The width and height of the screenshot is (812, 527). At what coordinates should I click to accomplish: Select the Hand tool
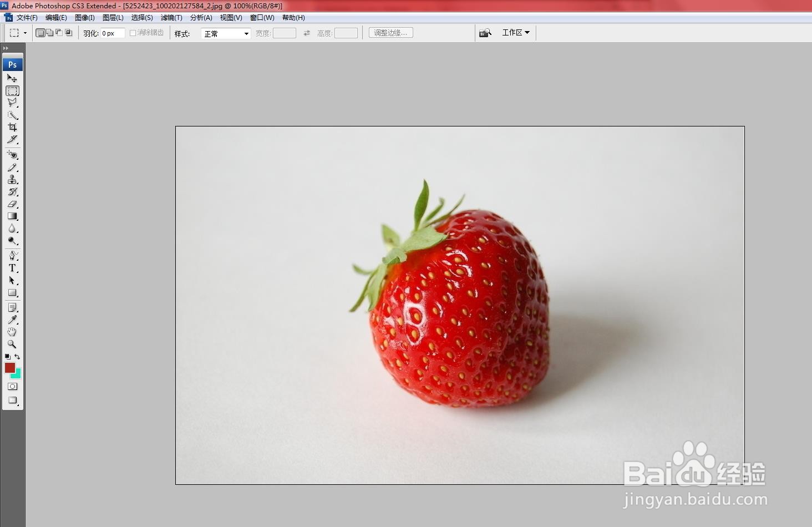click(x=12, y=332)
